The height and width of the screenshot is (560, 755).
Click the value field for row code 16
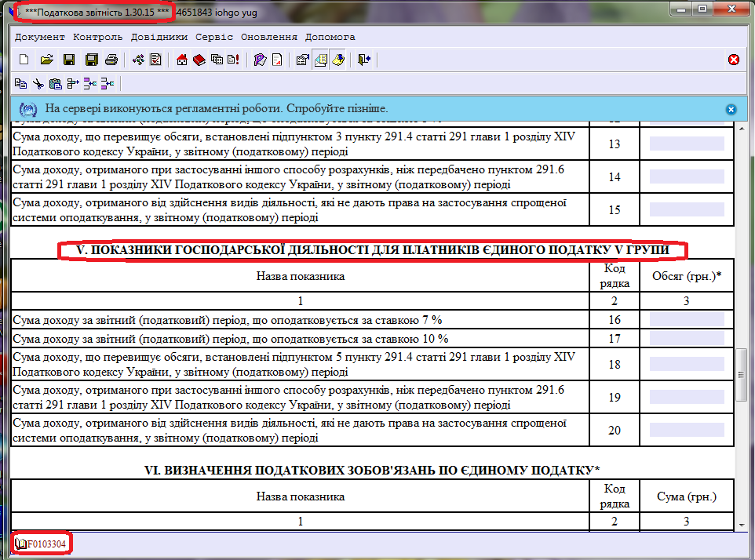point(686,319)
